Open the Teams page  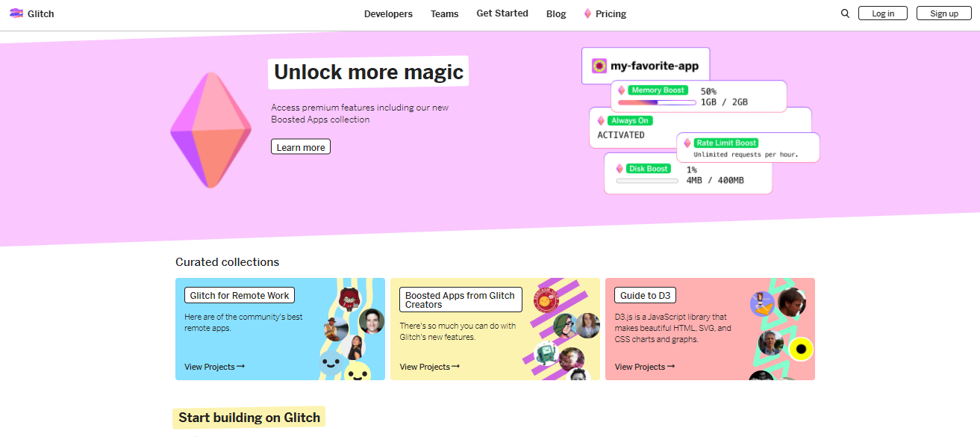tap(445, 13)
